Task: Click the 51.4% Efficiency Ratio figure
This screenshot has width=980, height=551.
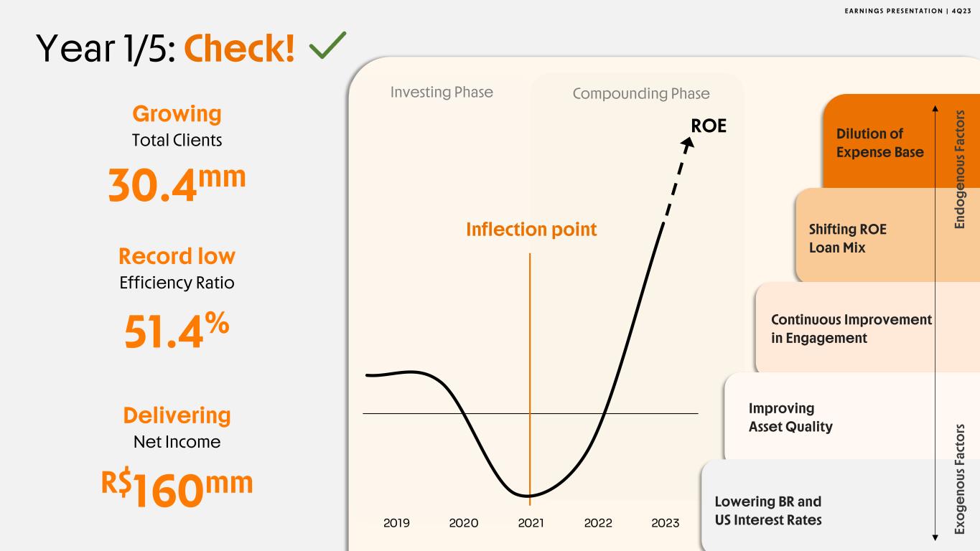Action: tap(177, 331)
